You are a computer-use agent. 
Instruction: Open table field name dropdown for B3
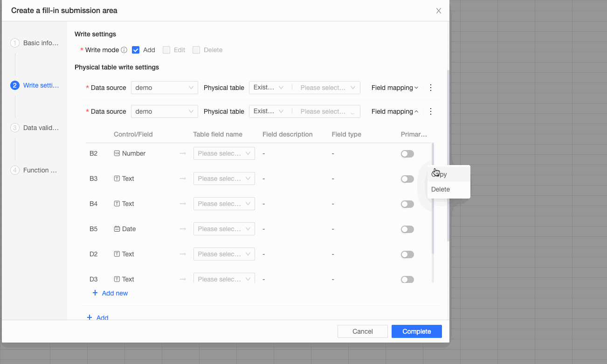coord(224,179)
